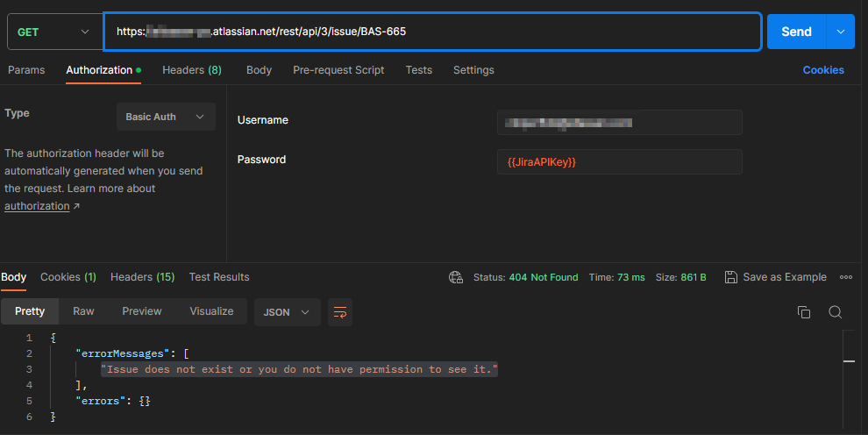
Task: Switch to Preview response view
Action: click(x=142, y=311)
